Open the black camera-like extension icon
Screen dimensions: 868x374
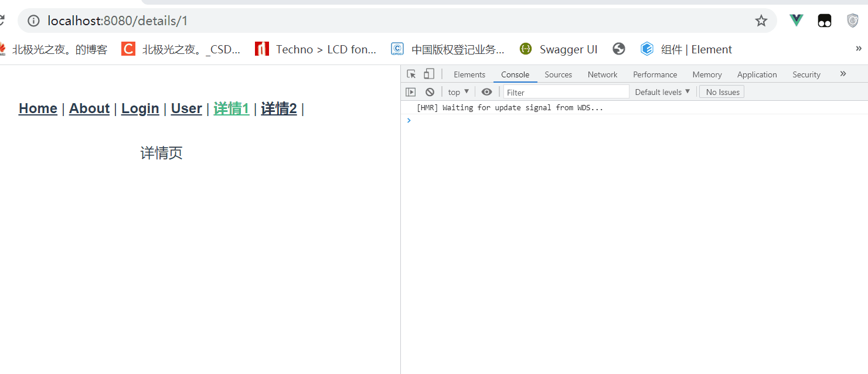824,20
